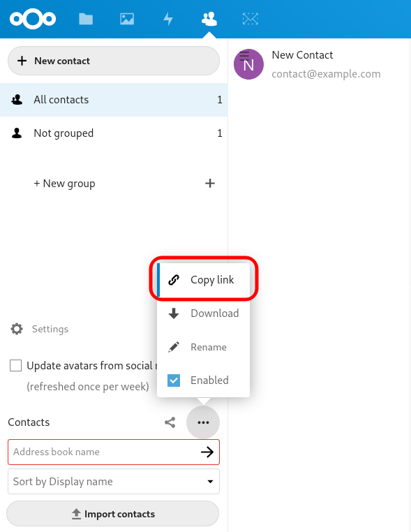Click the Import contacts button
This screenshot has width=411, height=532.
pos(113,514)
